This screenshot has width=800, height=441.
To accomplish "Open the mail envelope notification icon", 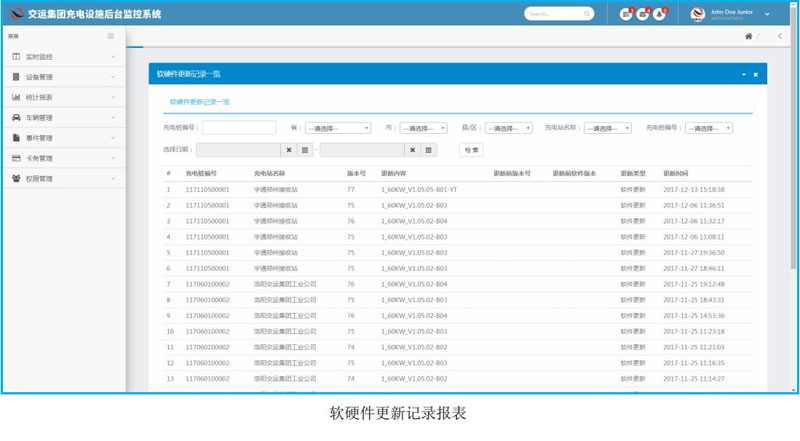I will click(x=643, y=14).
